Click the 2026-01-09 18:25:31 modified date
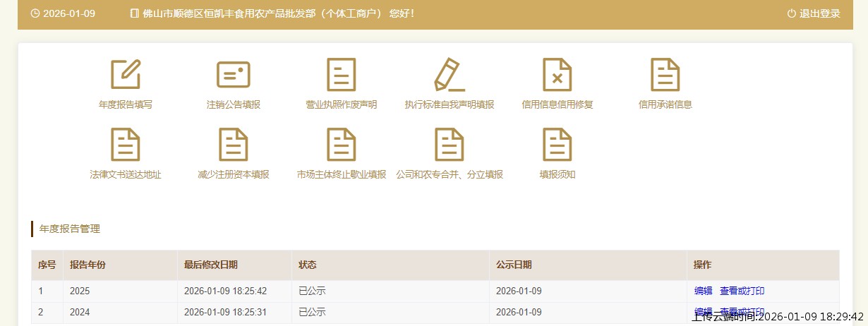The height and width of the screenshot is (326, 868). click(x=227, y=312)
